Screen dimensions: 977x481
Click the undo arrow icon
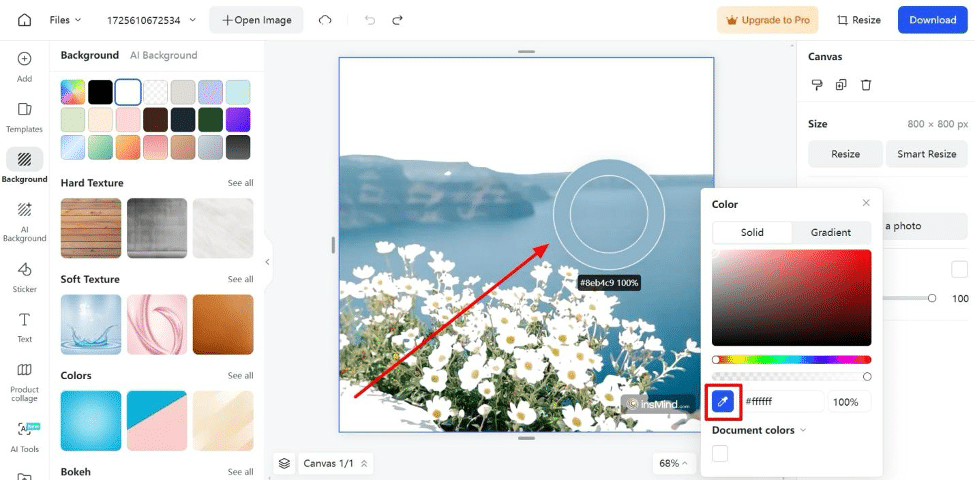point(371,20)
